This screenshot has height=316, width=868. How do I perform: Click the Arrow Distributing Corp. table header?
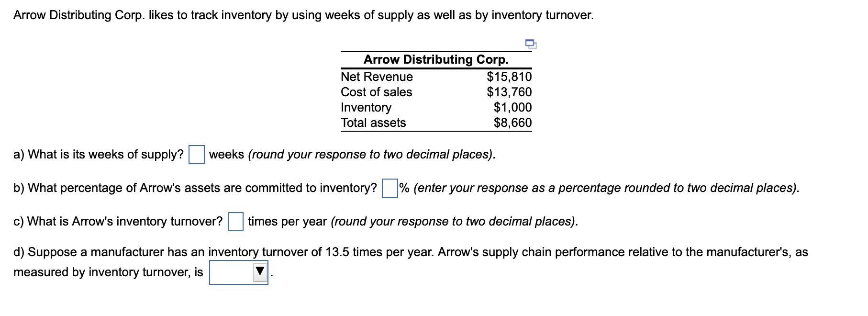point(435,60)
